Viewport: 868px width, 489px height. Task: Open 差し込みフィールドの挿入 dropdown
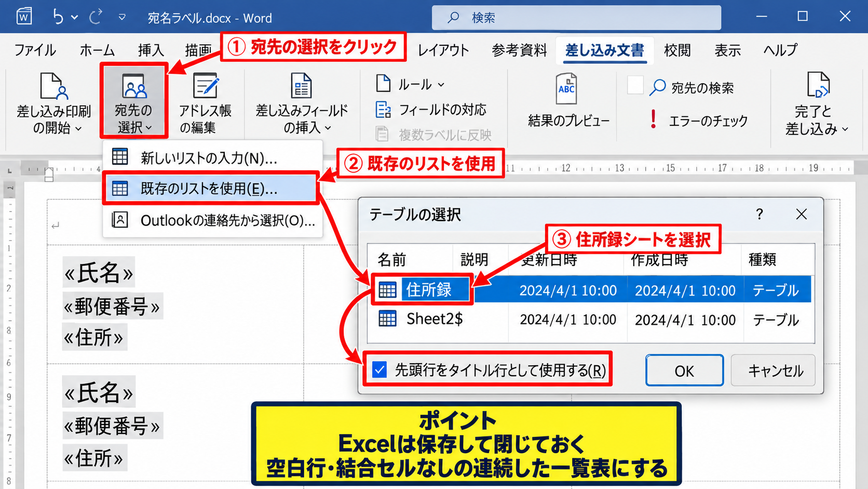(302, 103)
